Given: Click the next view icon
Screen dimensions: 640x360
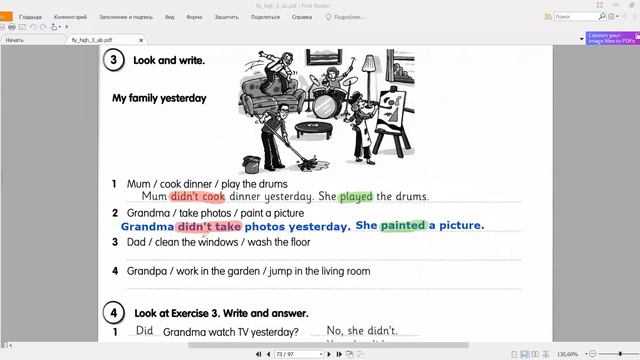Looking at the screenshot, I should [360, 354].
